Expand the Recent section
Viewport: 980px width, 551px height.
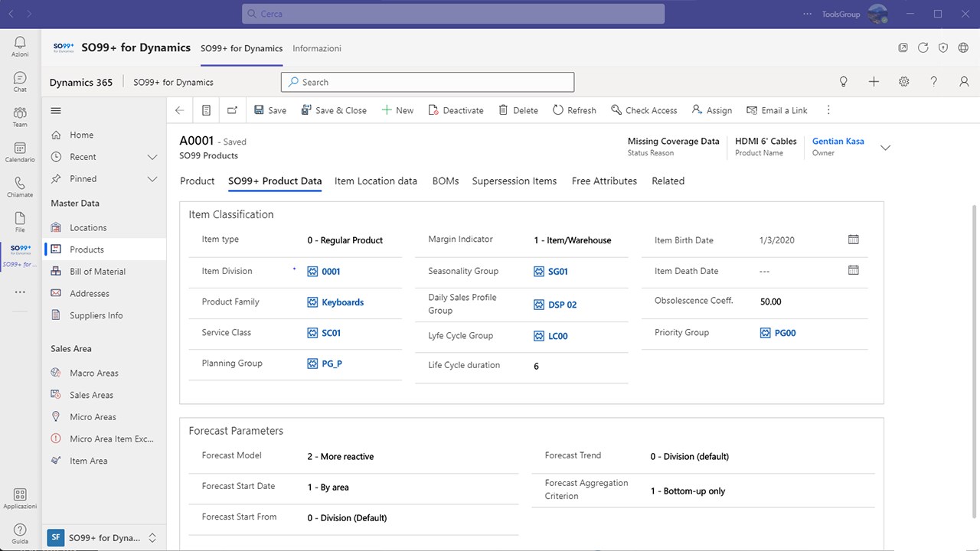[x=152, y=157]
